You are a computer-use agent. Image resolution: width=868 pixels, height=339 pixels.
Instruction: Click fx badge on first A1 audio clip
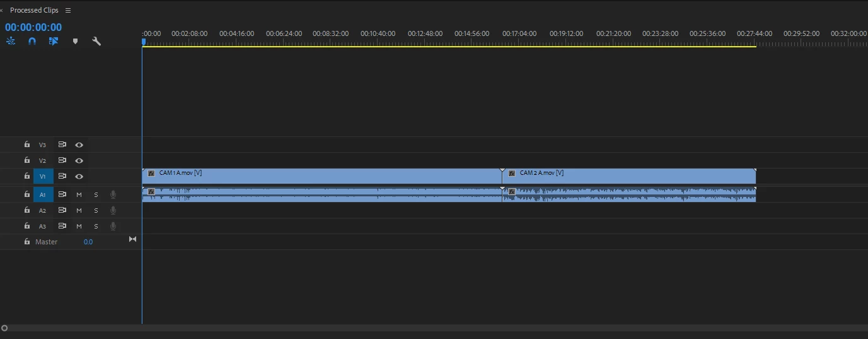(151, 191)
